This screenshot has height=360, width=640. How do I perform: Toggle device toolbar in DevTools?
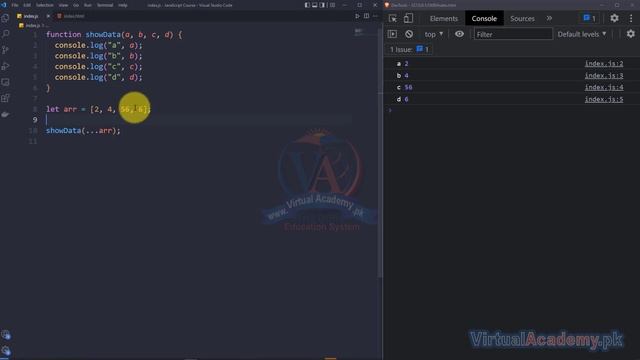[x=408, y=18]
